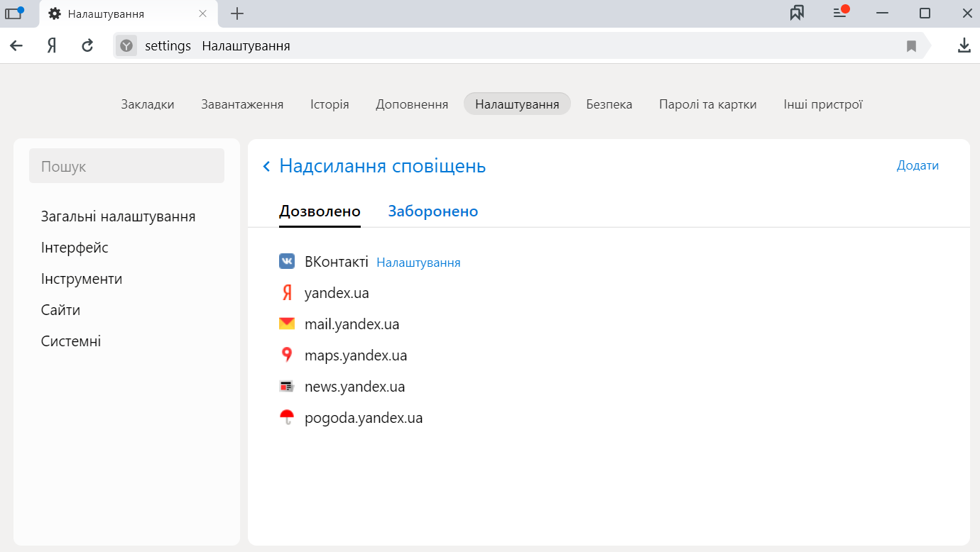Click the news.yandex.ua newspaper icon
This screenshot has width=980, height=552.
click(x=287, y=387)
